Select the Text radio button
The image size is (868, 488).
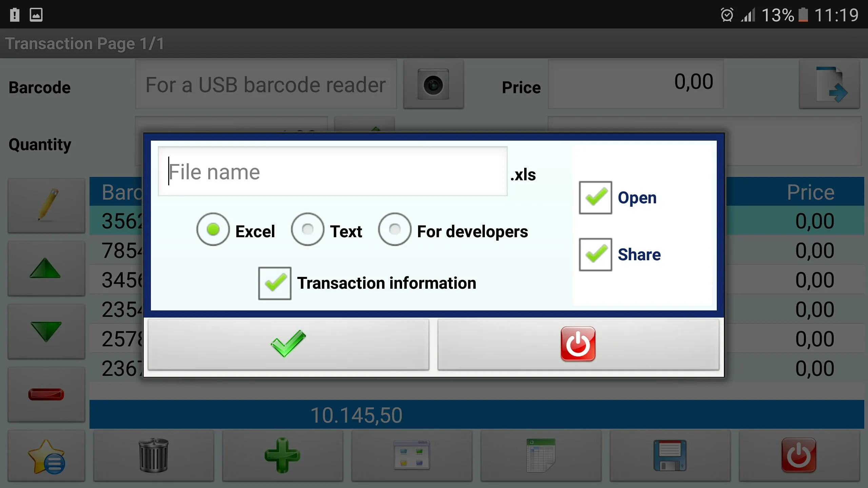[307, 230]
